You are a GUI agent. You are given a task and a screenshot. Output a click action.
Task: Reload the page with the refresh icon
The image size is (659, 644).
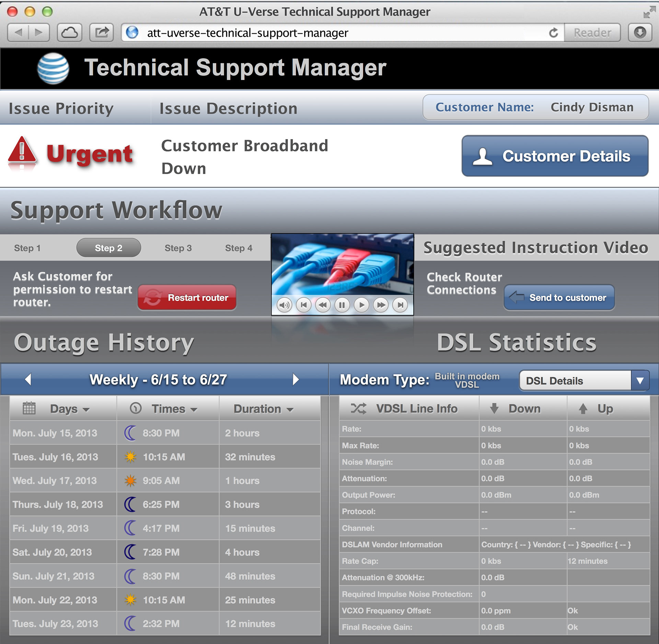(x=553, y=33)
